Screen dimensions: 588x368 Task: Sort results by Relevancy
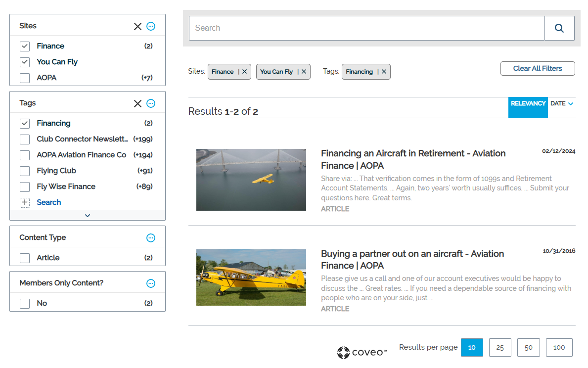point(528,107)
